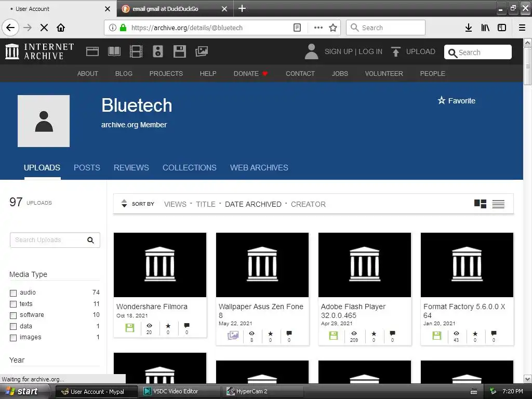Click the user avatar icon near Sign Up
Viewport: 532px width, 399px height.
[x=311, y=51]
